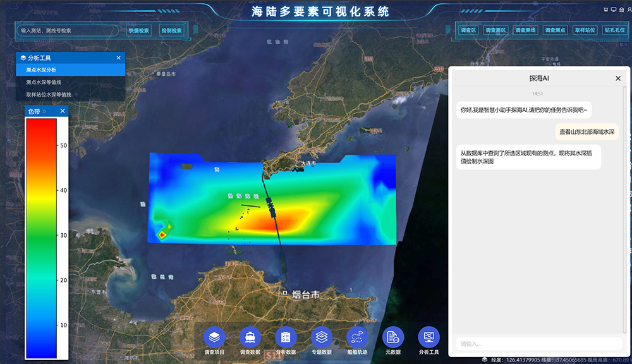Open the 专题数据 stacked layers icon
Viewport: 632px width, 364px height.
322,337
